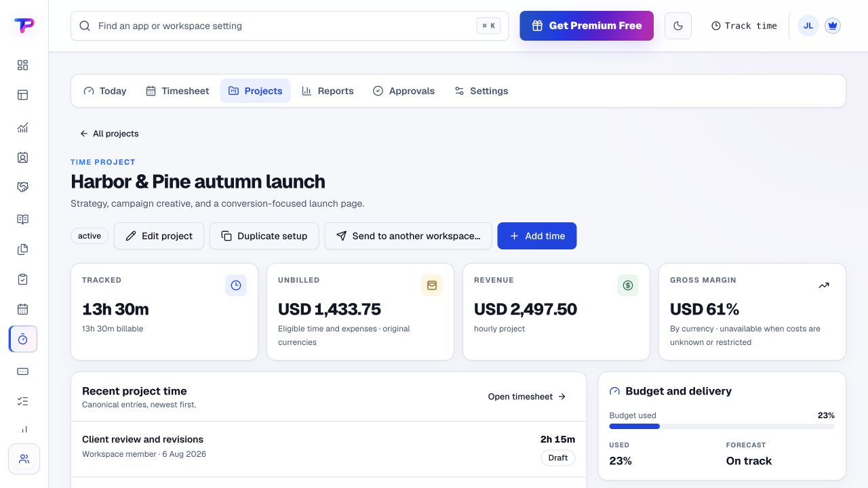Click the archive icon in Unbilled card
The image size is (868, 488).
[x=432, y=285]
